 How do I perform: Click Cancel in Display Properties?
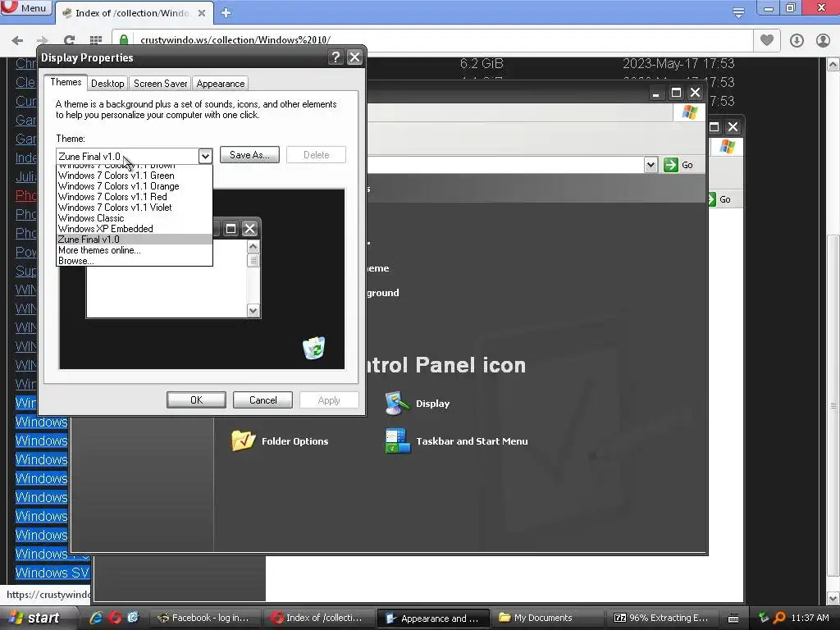tap(263, 400)
